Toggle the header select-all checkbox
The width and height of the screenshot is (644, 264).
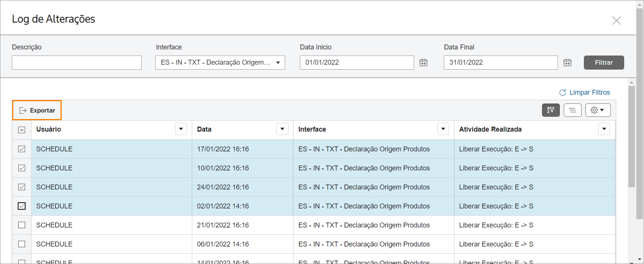(x=22, y=130)
